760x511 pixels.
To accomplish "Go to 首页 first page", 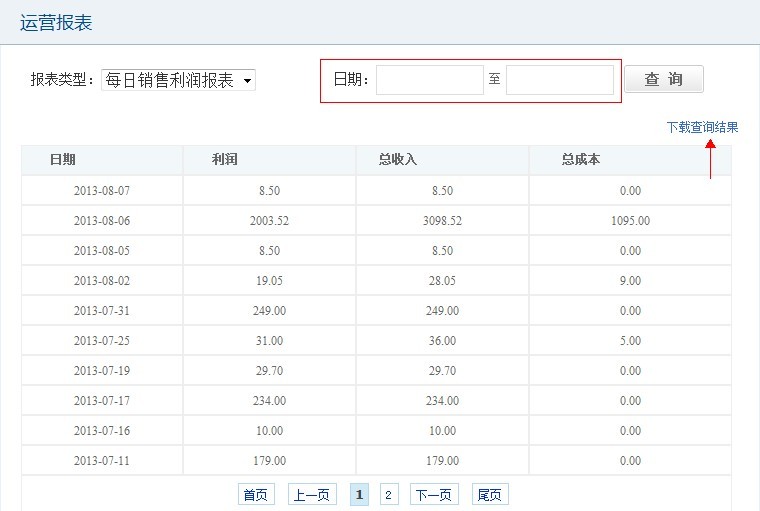I will [255, 495].
